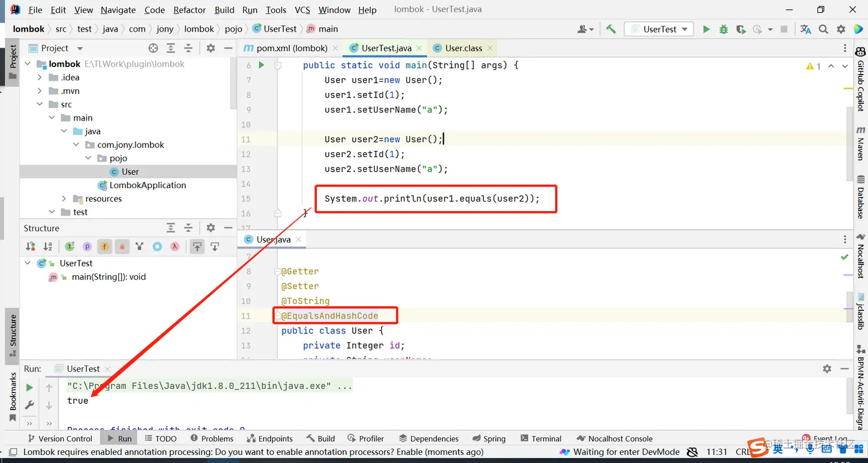This screenshot has width=868, height=463.
Task: Toggle show fields in Structure
Action: click(104, 247)
